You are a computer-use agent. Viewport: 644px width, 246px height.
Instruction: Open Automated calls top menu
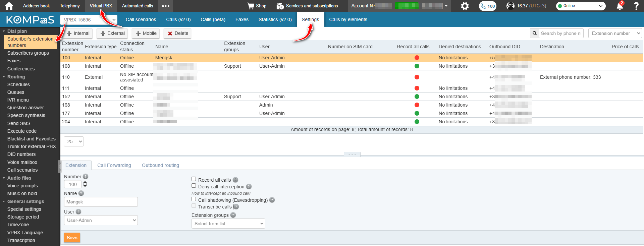[138, 6]
